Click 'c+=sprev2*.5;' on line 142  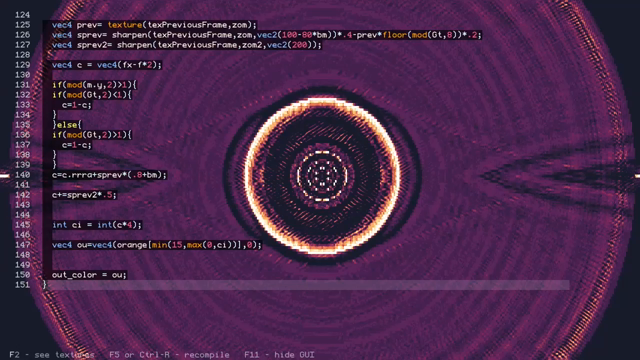(x=84, y=195)
